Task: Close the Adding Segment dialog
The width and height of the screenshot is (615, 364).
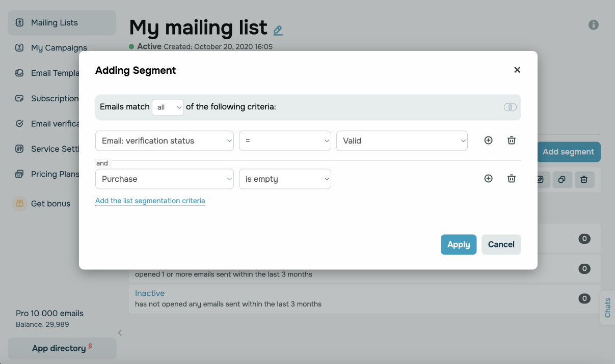Action: [x=517, y=70]
